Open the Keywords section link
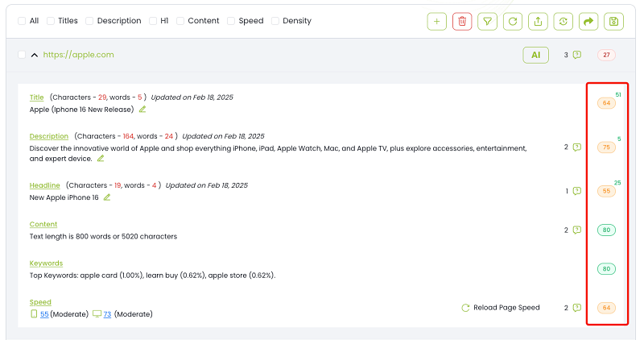The height and width of the screenshot is (340, 644). (x=46, y=263)
